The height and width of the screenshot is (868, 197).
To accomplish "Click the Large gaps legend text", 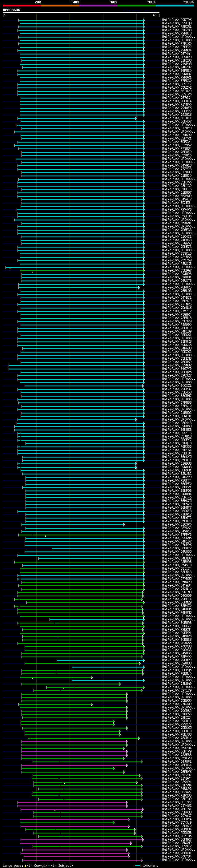I will (13, 865).
